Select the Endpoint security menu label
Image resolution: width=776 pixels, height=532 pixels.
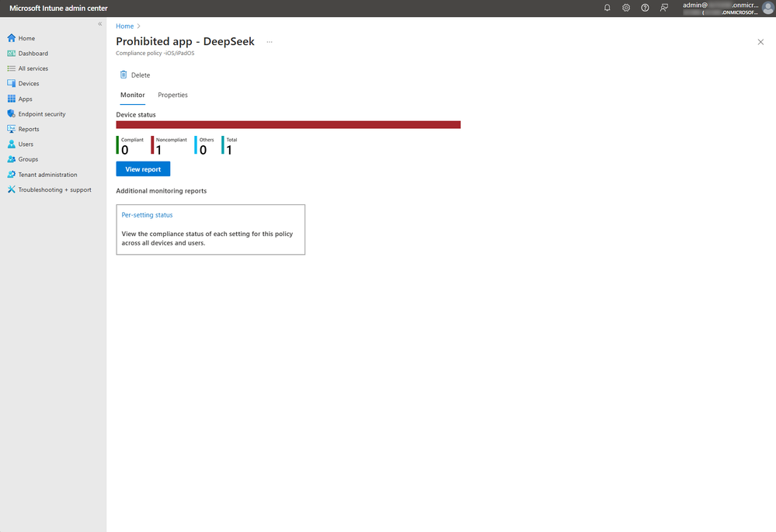(x=42, y=114)
